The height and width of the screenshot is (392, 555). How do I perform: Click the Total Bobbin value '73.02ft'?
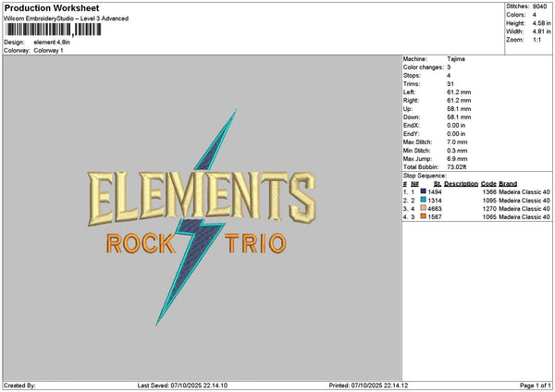tap(457, 167)
